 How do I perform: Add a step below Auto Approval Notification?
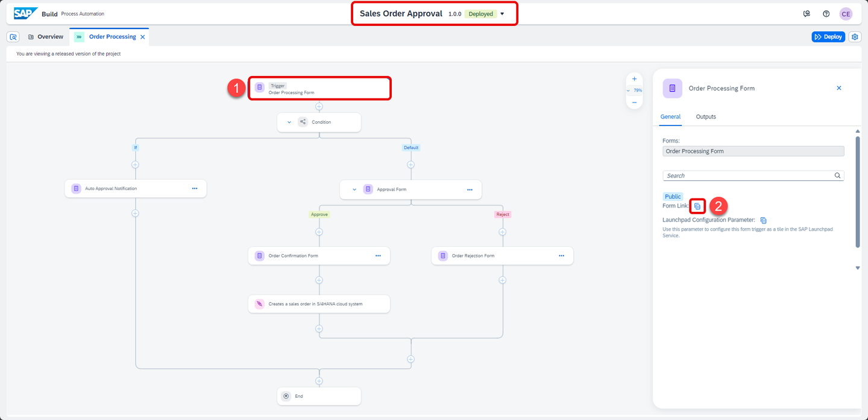pos(135,213)
